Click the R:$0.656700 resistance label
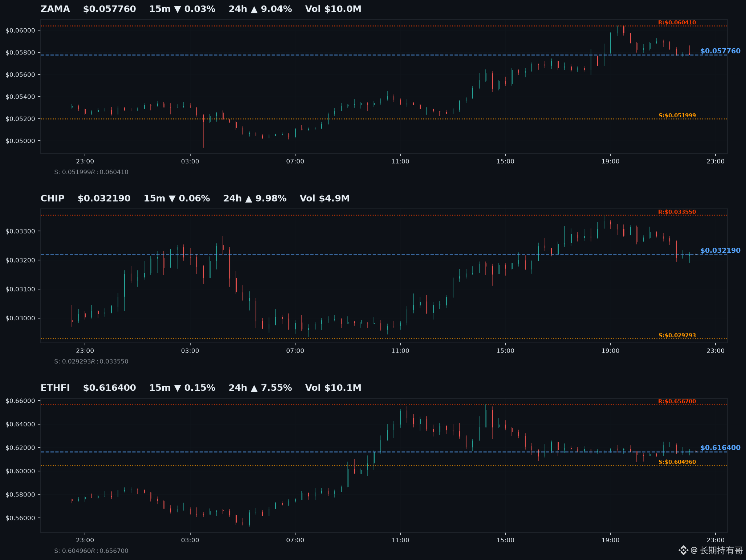Viewport: 746px width, 560px height. (677, 401)
